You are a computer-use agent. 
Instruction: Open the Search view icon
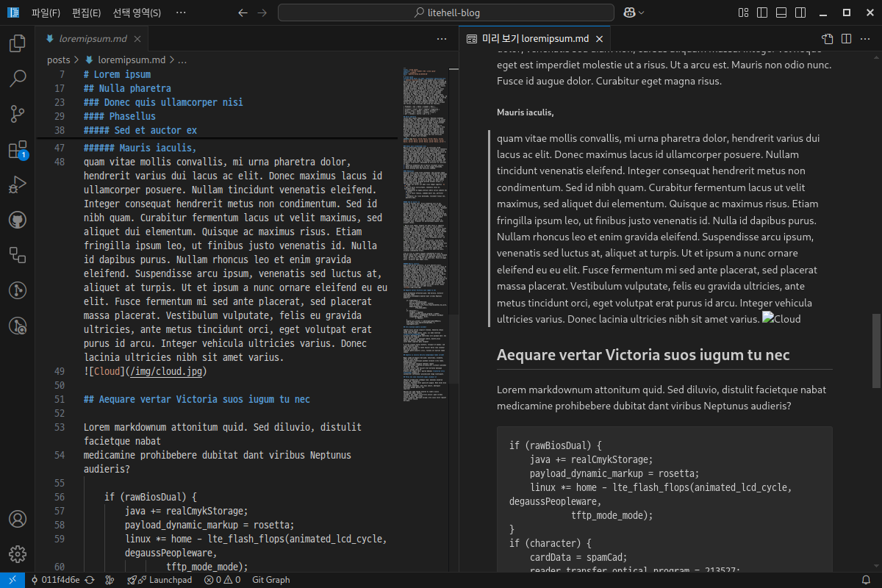pyautogui.click(x=18, y=79)
